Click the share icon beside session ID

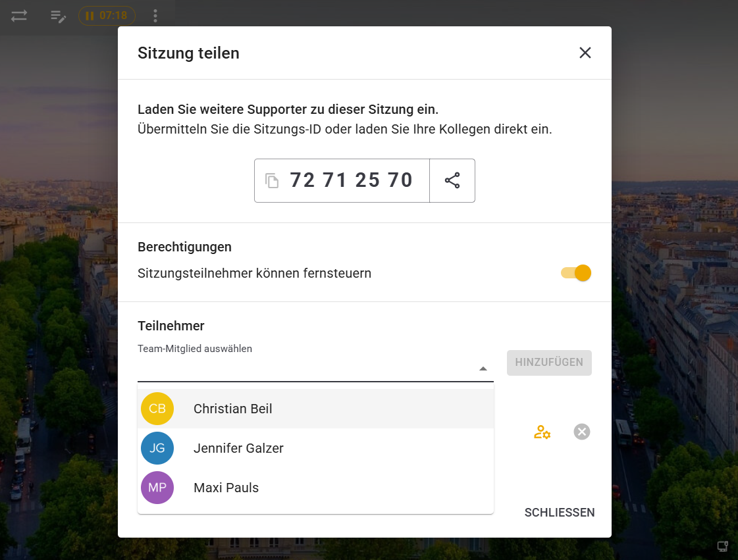[x=452, y=180]
